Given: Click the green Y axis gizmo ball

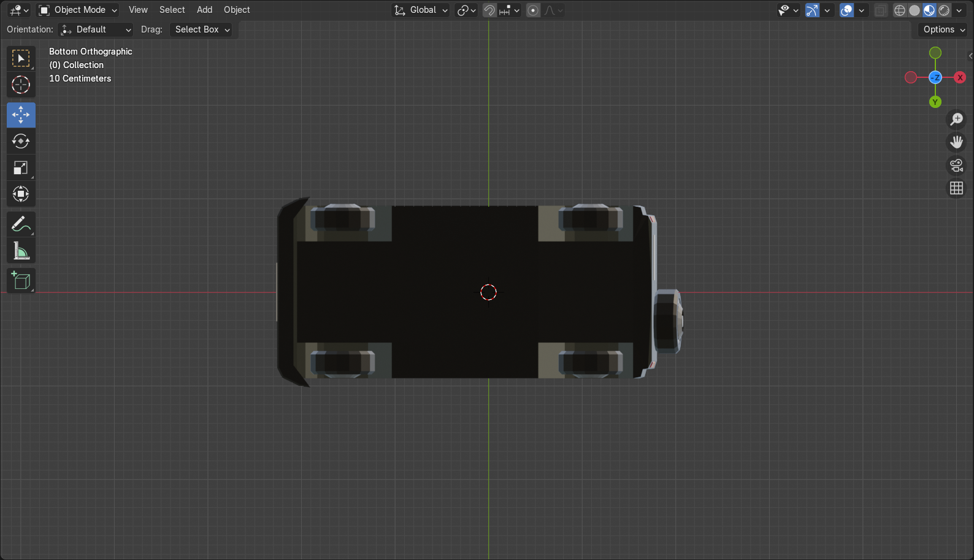Looking at the screenshot, I should (x=935, y=102).
